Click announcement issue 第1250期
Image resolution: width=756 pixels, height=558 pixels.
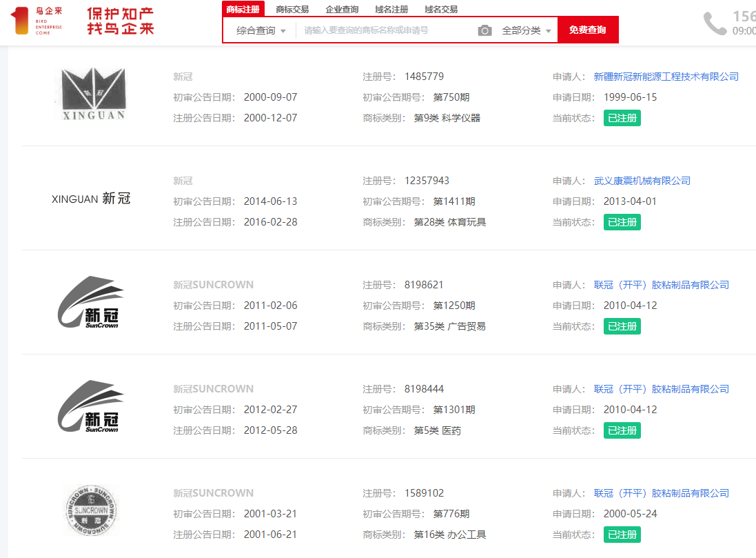[x=454, y=306]
